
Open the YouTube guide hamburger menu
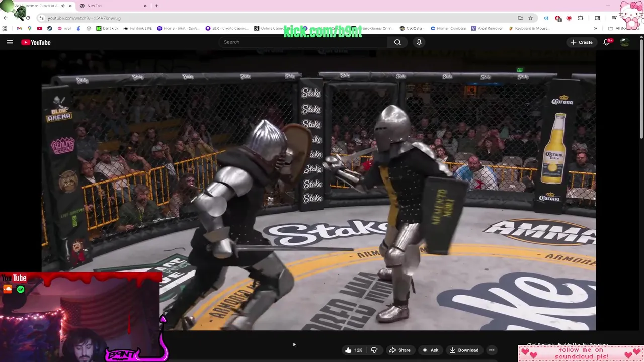pyautogui.click(x=10, y=42)
